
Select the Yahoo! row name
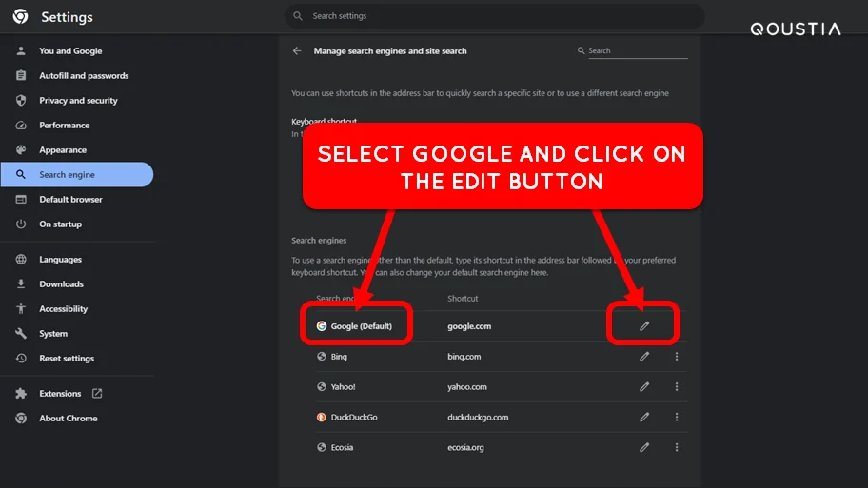click(x=344, y=387)
